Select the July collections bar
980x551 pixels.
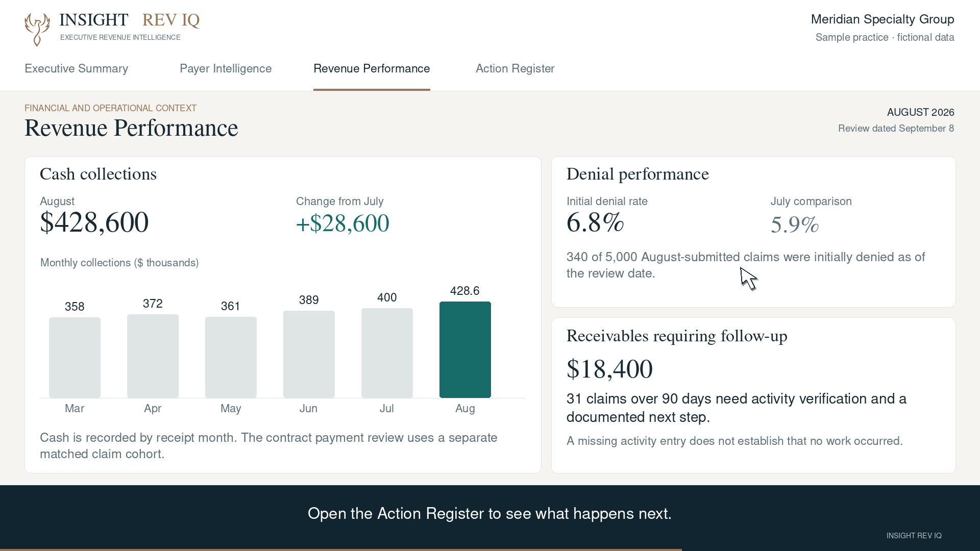(387, 353)
